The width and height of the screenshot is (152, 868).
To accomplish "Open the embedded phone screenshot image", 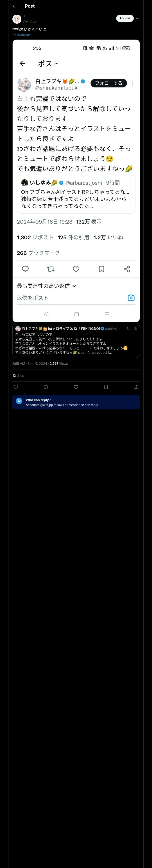I will click(x=76, y=181).
